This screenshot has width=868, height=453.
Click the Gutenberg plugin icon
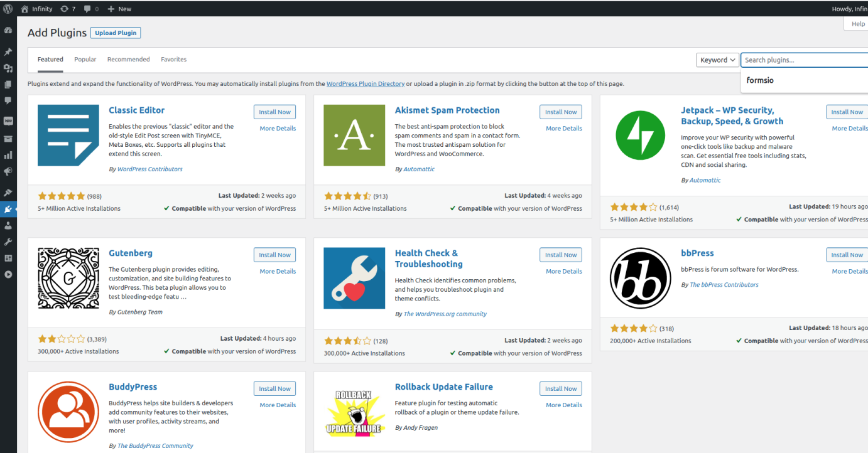tap(68, 279)
